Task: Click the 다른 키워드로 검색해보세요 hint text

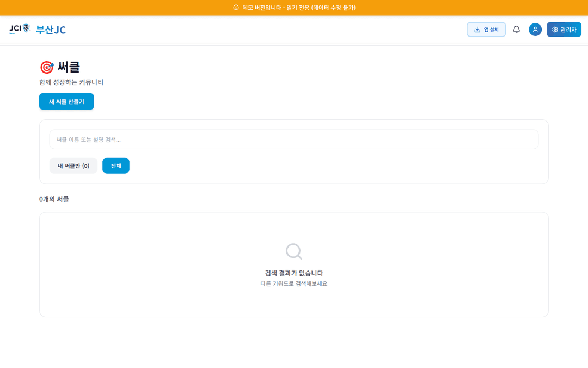Action: tap(293, 283)
